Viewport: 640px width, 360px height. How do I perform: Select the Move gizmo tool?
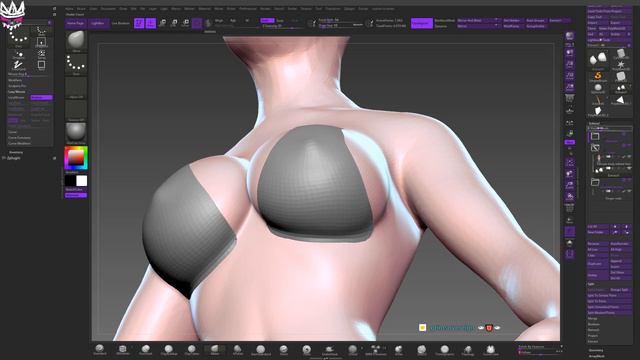coord(162,23)
